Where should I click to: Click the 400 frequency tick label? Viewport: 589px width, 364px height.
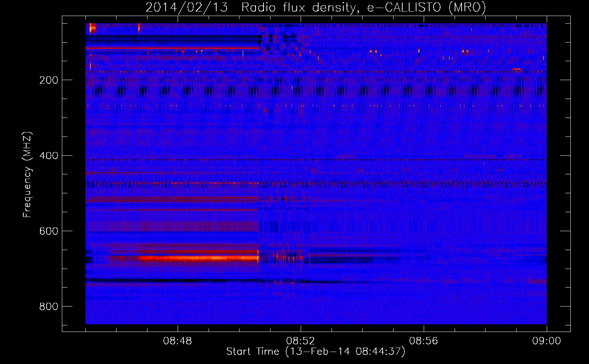click(x=49, y=156)
